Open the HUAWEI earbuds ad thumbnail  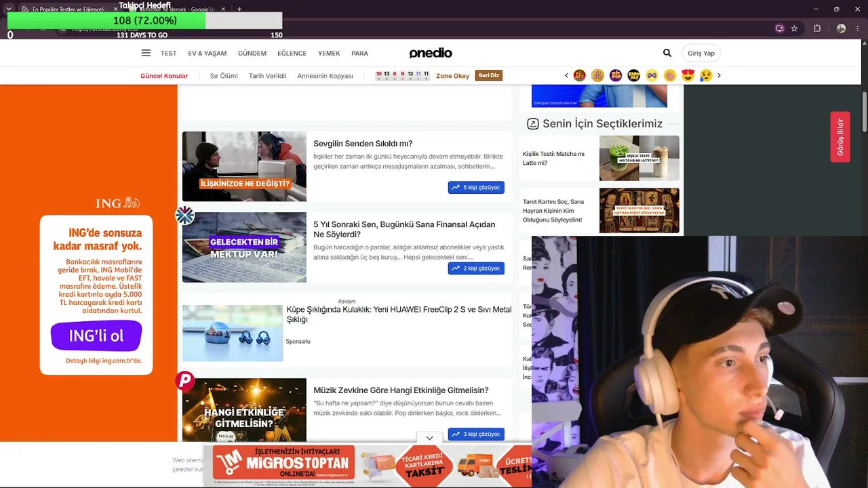click(233, 333)
